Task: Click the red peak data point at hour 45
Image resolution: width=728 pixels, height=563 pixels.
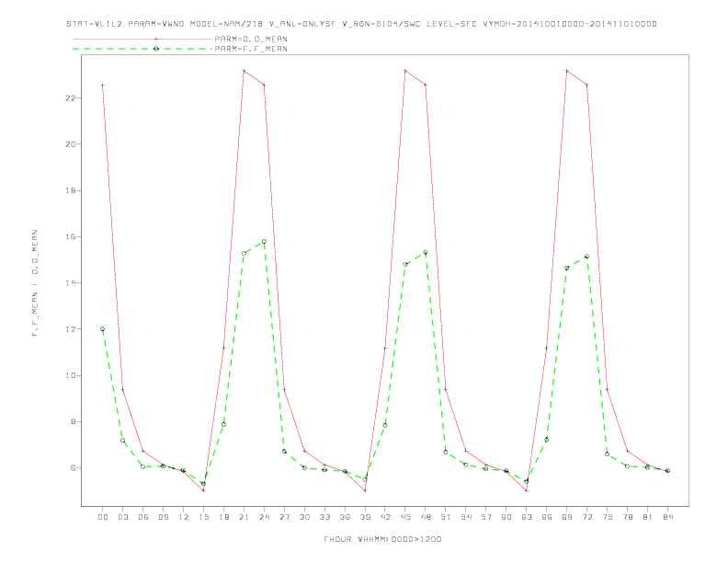Action: tap(405, 71)
